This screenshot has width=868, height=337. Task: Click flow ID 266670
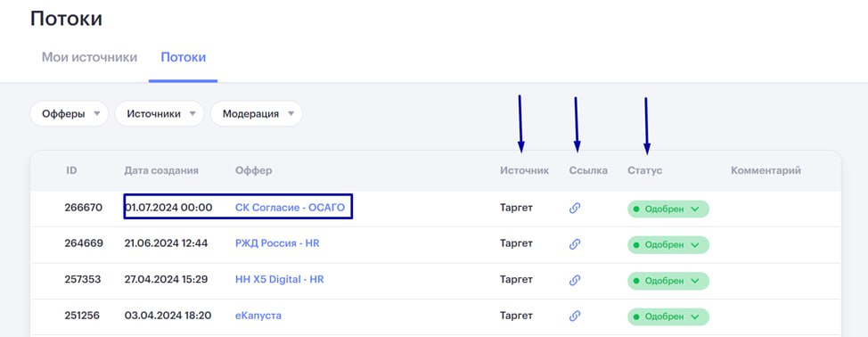pos(83,208)
